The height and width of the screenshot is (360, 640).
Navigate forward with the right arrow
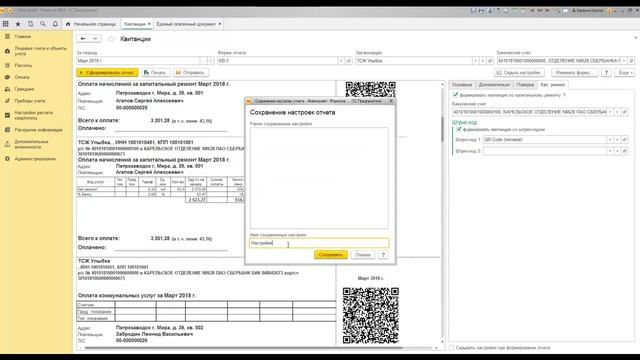[x=95, y=38]
